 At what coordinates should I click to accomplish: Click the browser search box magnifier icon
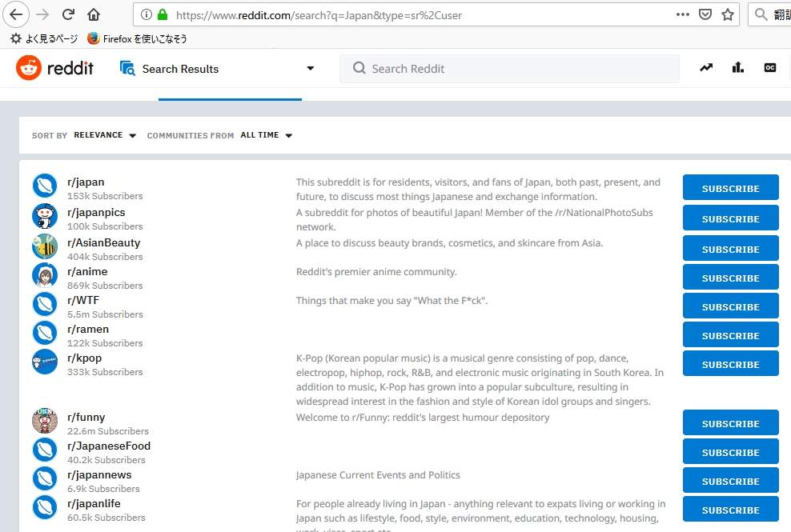pos(761,14)
